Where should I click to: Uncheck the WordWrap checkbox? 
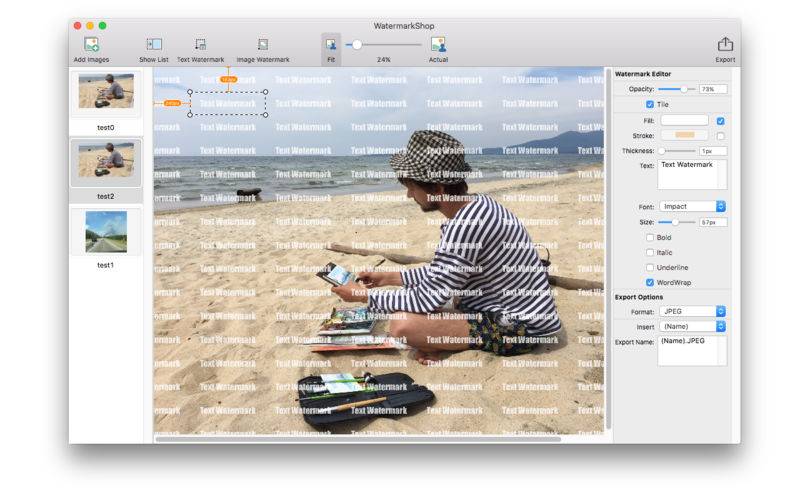click(x=649, y=282)
